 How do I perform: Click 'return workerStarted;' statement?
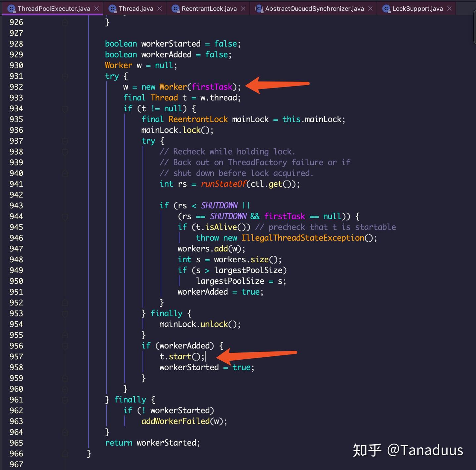[152, 443]
